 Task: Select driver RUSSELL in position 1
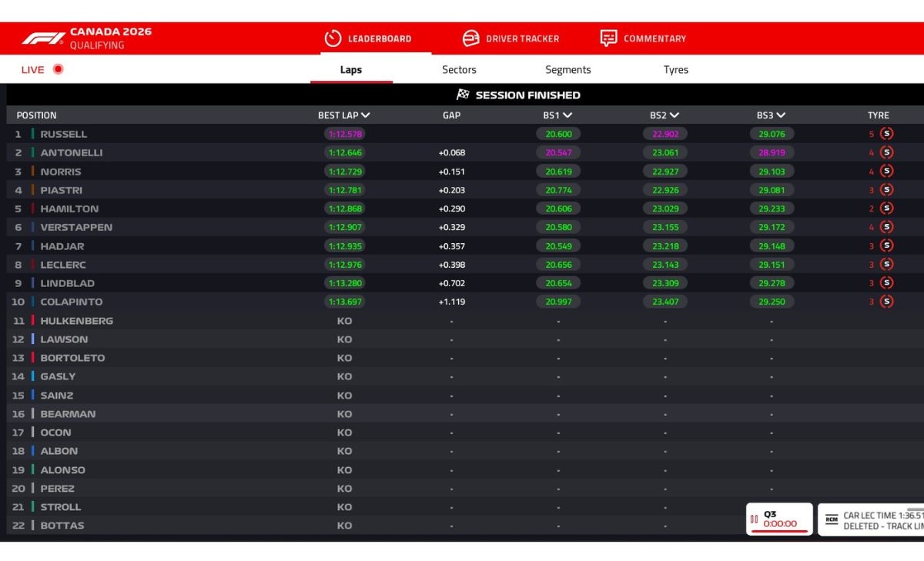pos(63,134)
